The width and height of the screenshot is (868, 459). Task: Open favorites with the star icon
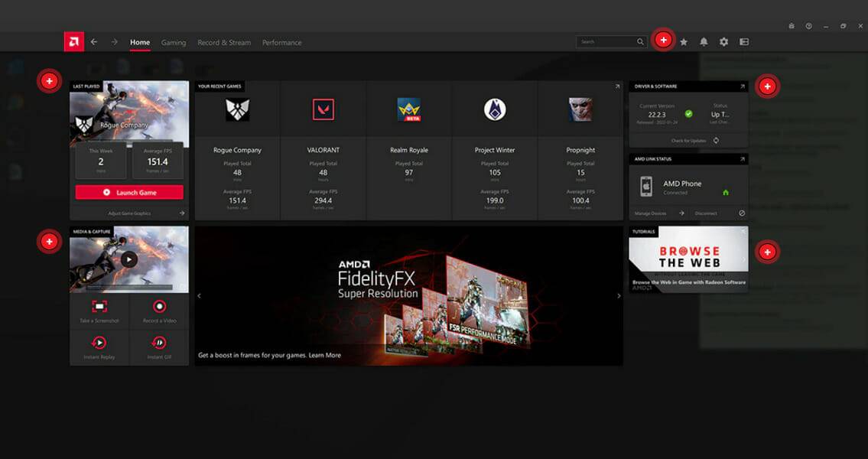pyautogui.click(x=684, y=42)
